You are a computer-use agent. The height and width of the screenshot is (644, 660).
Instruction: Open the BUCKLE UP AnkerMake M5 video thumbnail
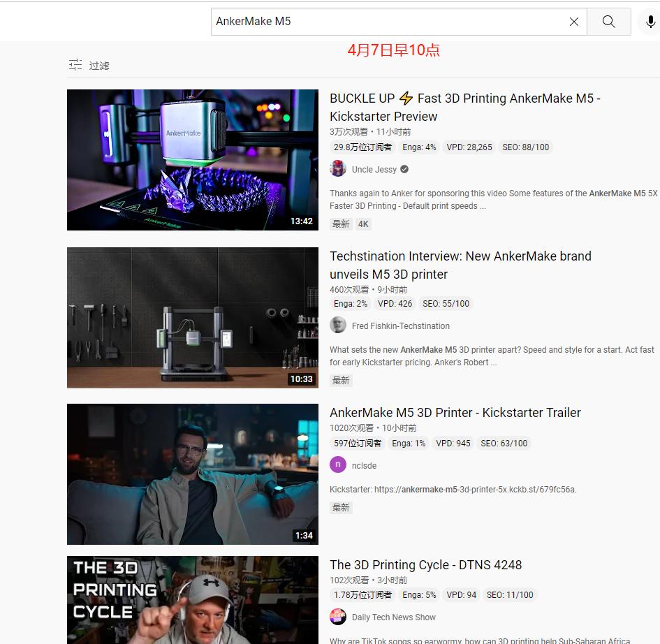[192, 159]
